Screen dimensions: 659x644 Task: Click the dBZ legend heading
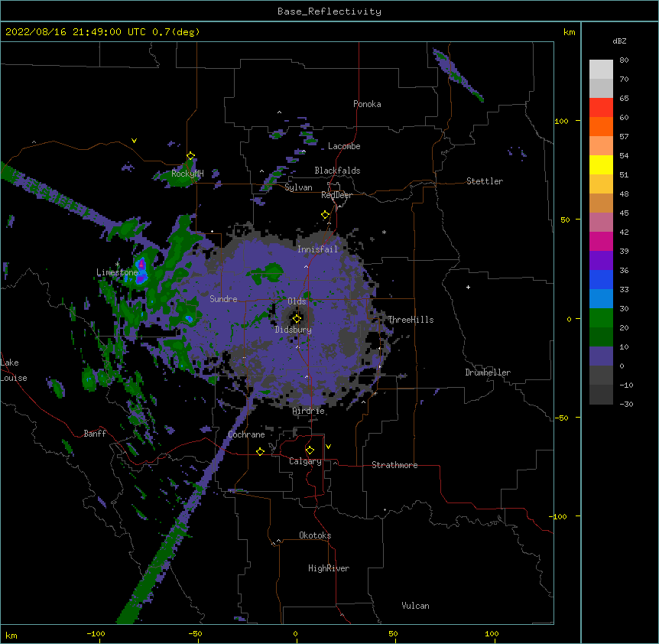coord(619,41)
